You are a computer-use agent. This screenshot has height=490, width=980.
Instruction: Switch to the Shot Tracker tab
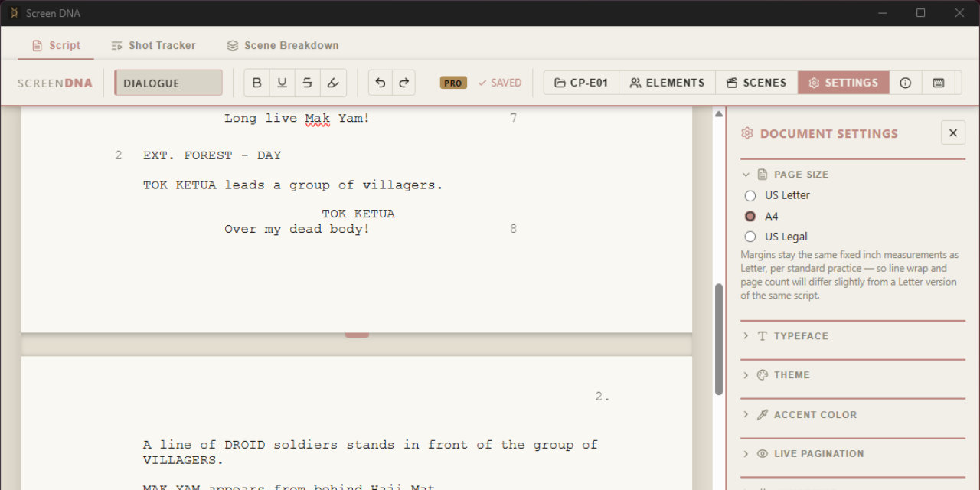pos(153,46)
